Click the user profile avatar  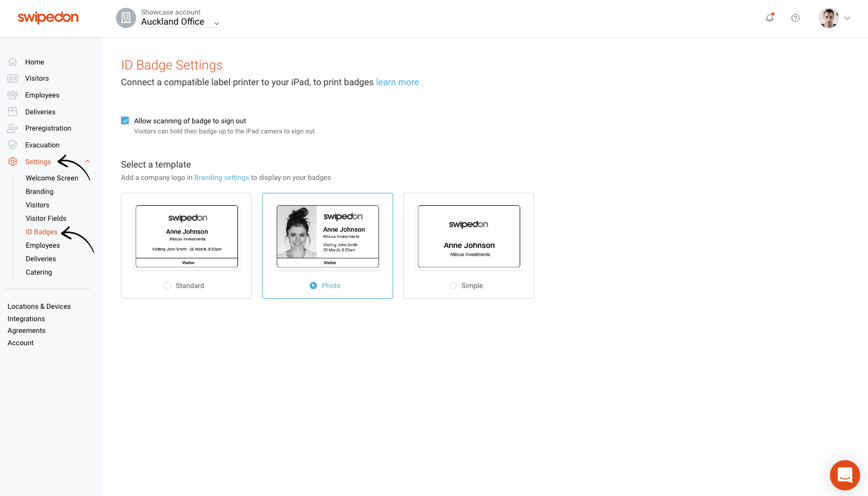pos(828,18)
